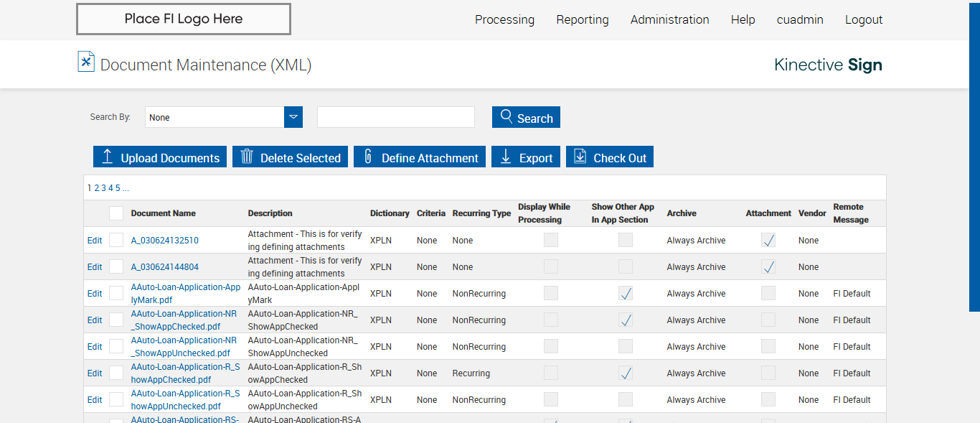Screen dimensions: 980x423
Task: Go to page 3 of results
Action: coord(103,188)
